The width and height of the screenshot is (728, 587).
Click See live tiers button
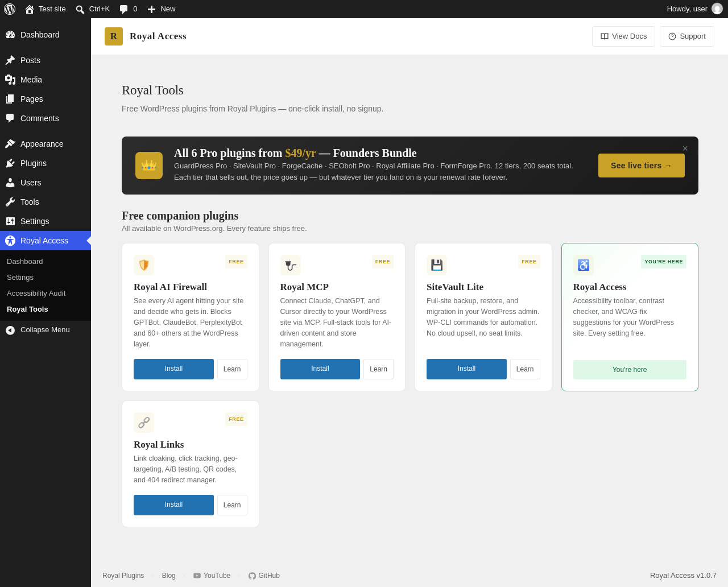642,166
